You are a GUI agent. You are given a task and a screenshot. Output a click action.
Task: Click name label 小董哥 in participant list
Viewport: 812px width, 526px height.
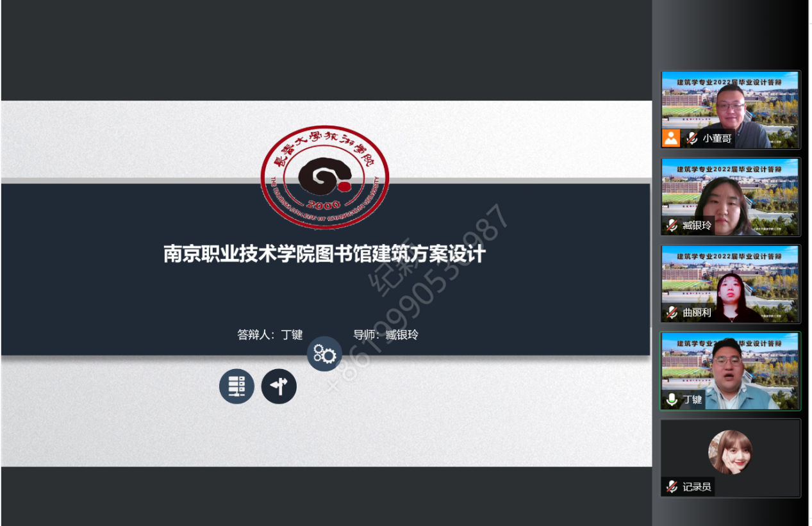(x=717, y=138)
